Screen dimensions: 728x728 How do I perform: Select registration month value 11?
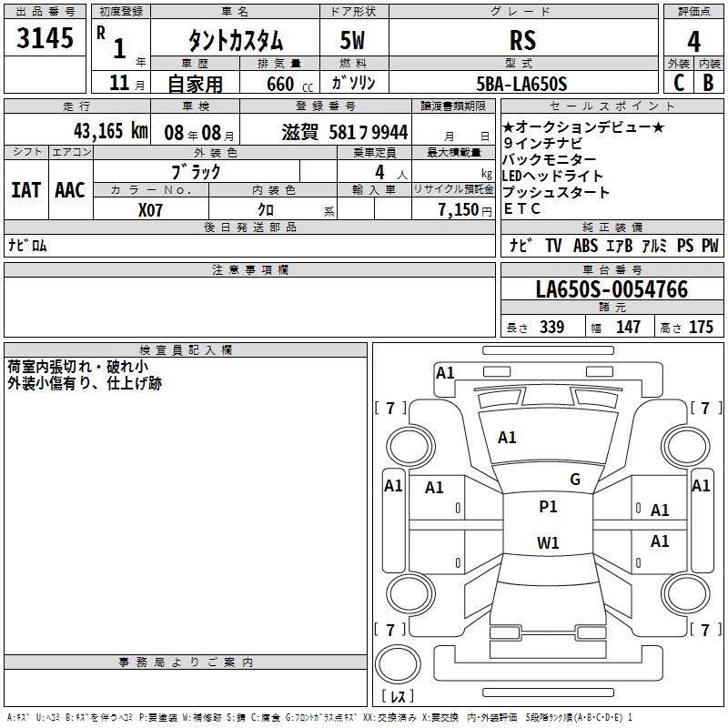119,83
